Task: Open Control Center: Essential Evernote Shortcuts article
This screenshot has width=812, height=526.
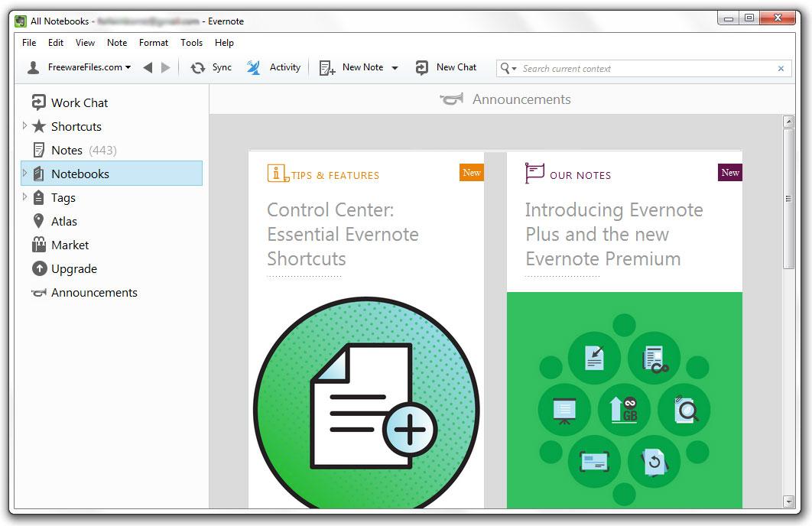Action: (343, 234)
